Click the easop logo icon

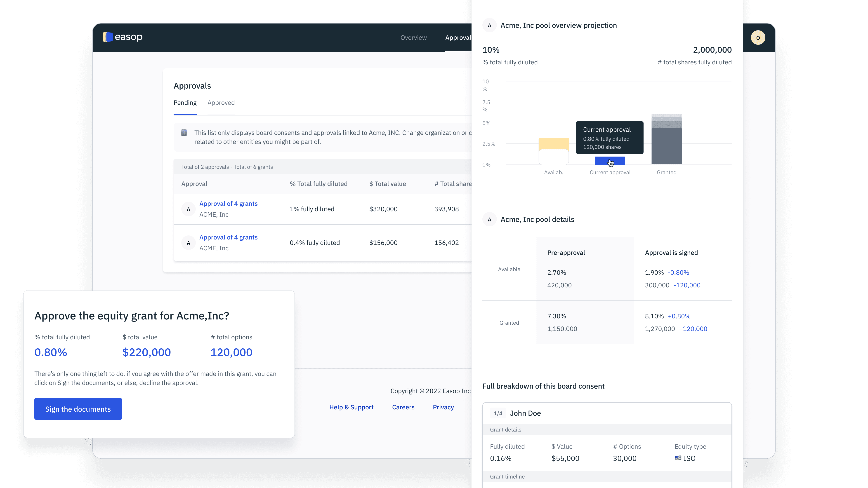click(108, 37)
